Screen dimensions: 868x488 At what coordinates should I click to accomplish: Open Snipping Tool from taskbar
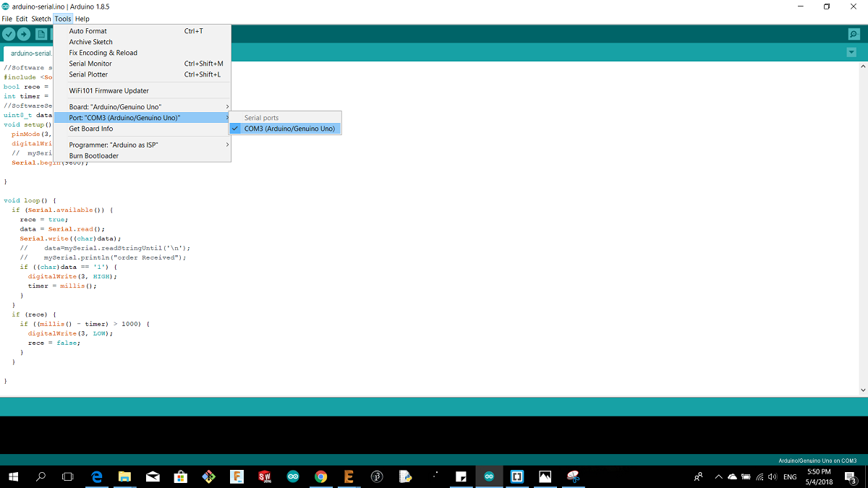point(573,476)
